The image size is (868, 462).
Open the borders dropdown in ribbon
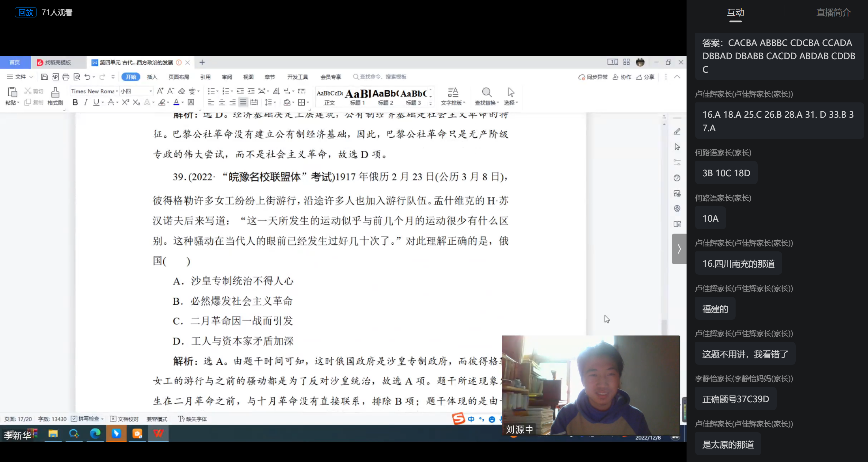[308, 102]
